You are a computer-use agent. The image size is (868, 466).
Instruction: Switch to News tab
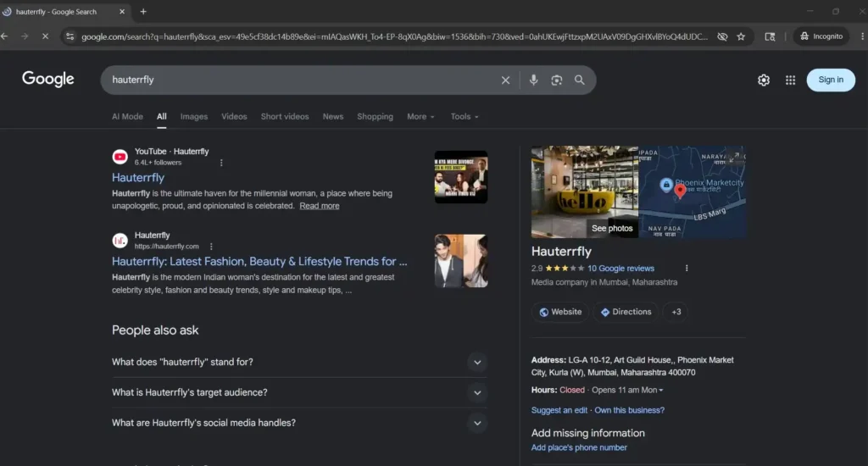[332, 117]
